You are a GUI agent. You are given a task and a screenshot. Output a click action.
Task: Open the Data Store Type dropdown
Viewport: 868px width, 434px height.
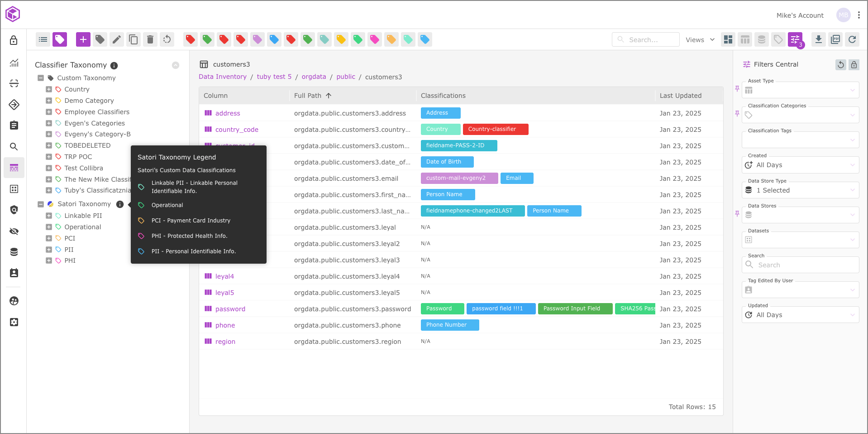[800, 190]
